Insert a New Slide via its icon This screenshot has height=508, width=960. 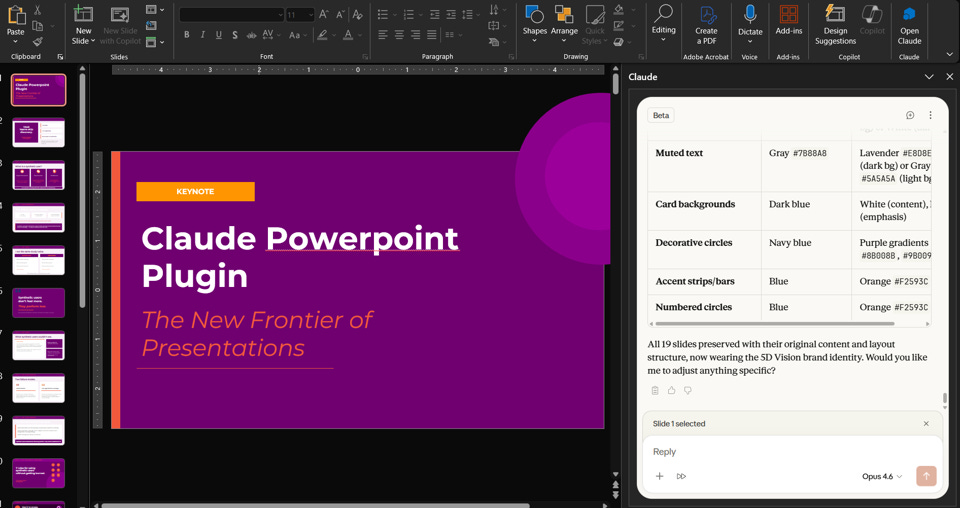coord(83,13)
